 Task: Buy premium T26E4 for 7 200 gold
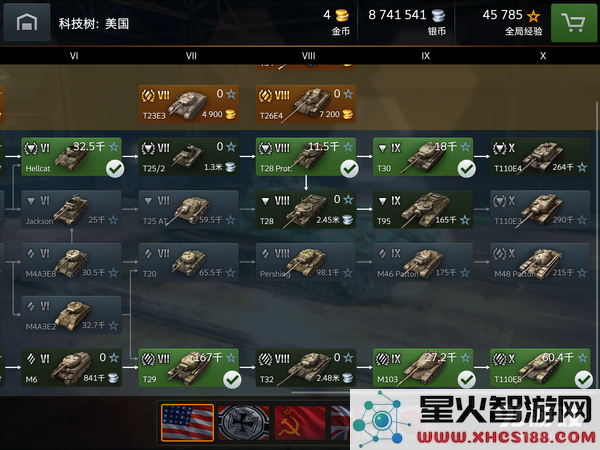(306, 104)
